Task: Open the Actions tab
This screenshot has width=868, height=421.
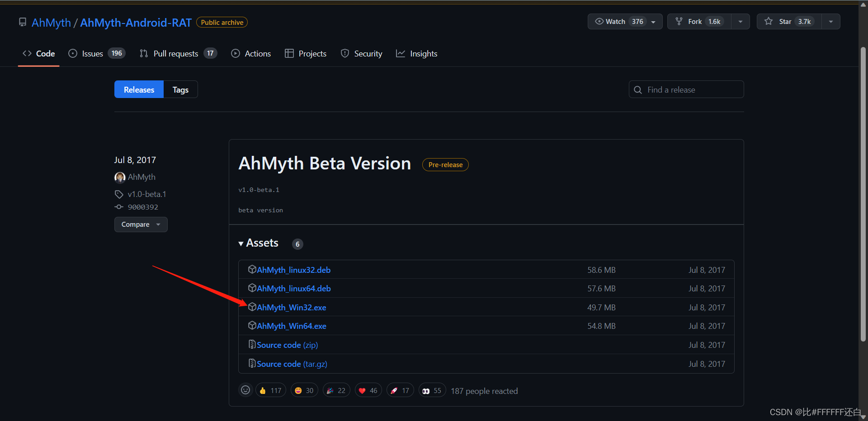Action: [x=251, y=54]
